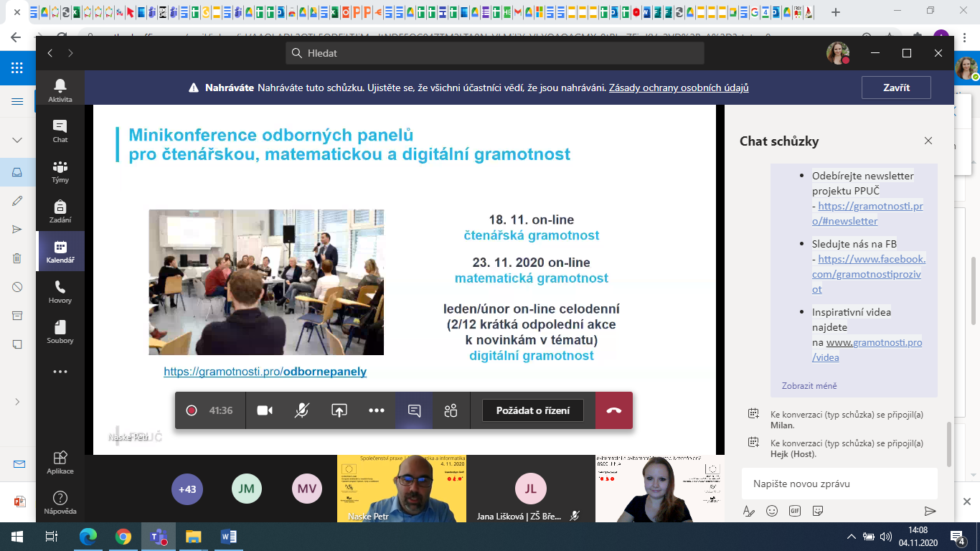Expand more apps ellipsis in sidebar

(x=60, y=372)
